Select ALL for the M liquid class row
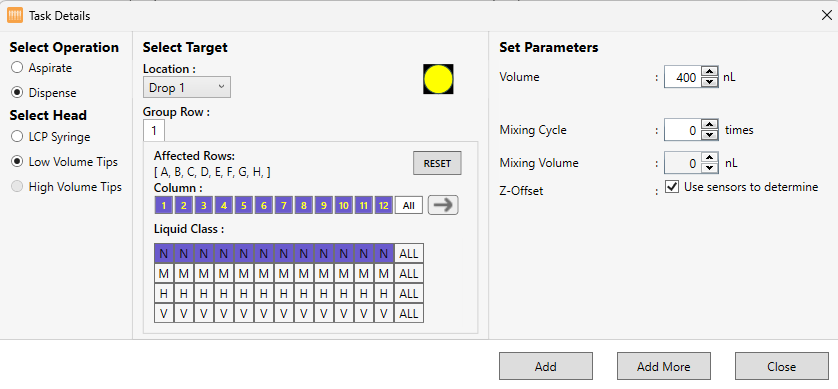The height and width of the screenshot is (389, 838). click(409, 274)
